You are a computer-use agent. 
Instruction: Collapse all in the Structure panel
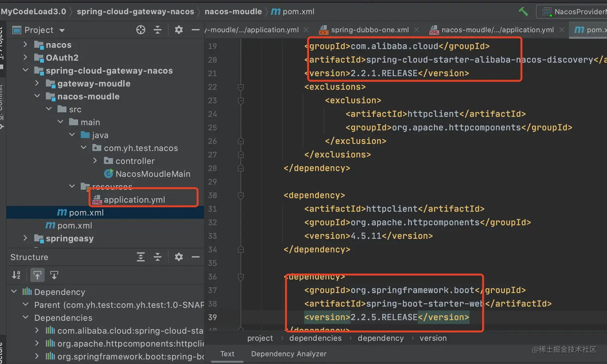(157, 257)
